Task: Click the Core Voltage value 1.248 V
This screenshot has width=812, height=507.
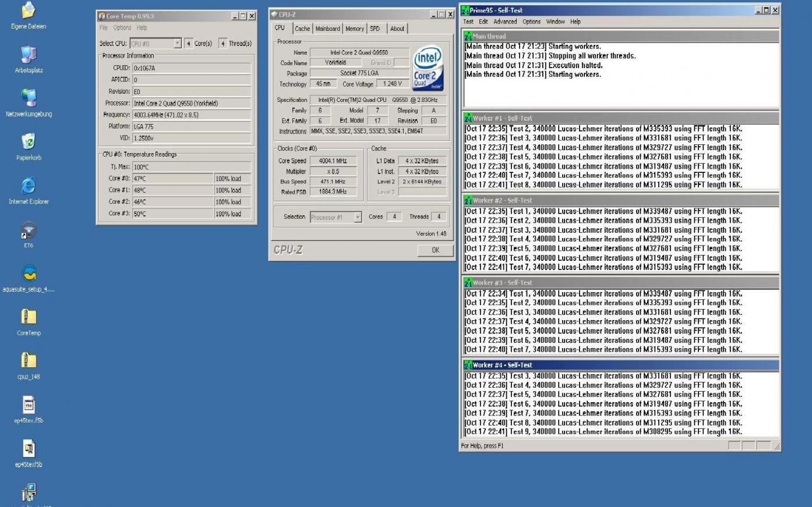Action: 392,84
